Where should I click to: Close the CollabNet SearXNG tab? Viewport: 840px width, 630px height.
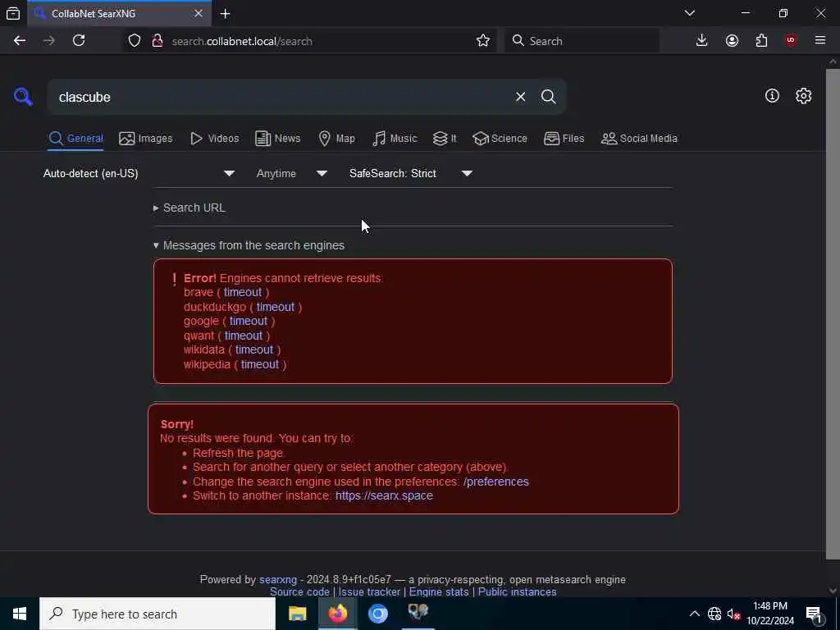coord(199,13)
